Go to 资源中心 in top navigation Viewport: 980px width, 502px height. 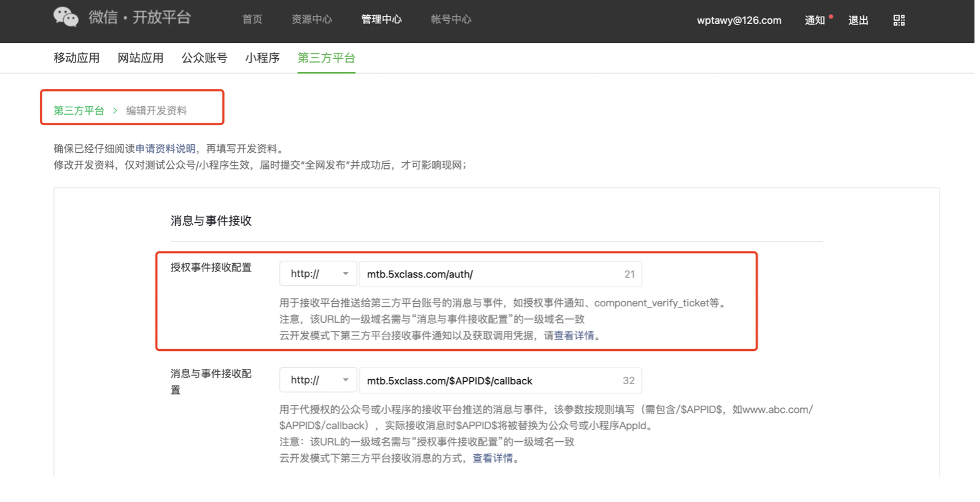coord(313,20)
